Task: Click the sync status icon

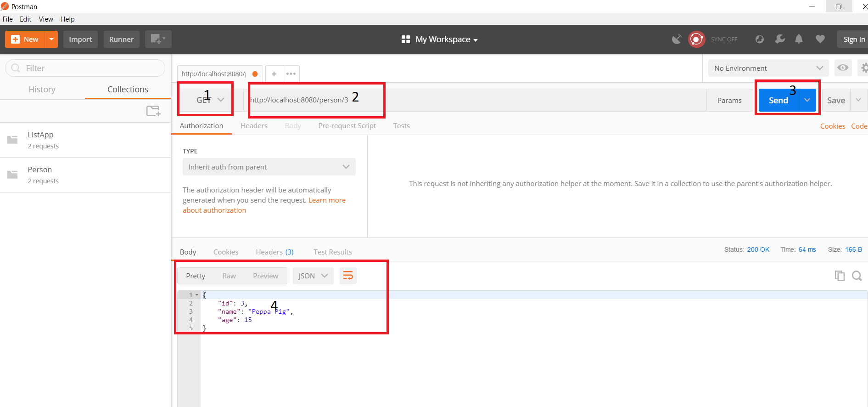Action: click(x=696, y=40)
